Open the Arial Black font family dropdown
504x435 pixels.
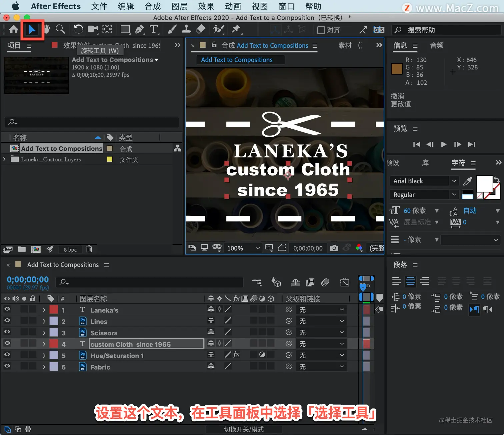(x=424, y=181)
